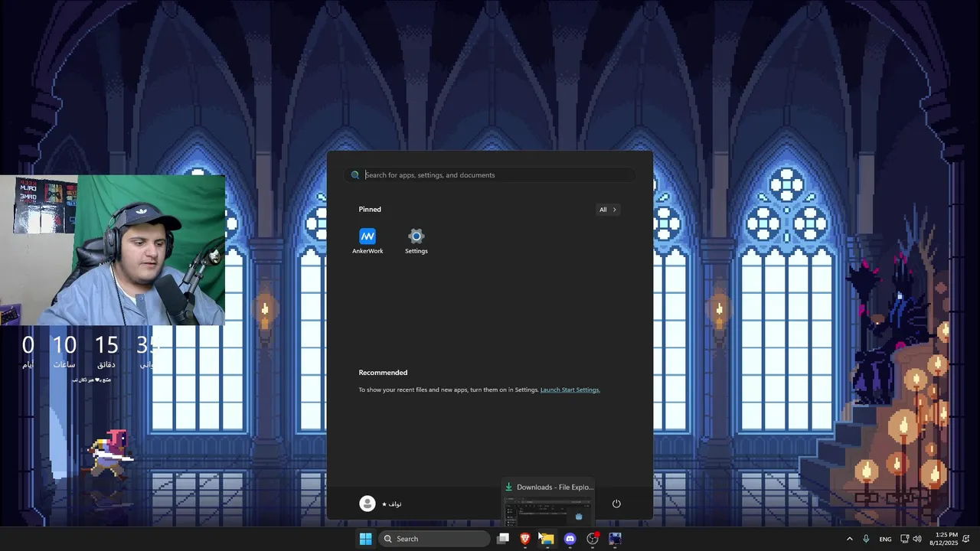Open File Explorer from the taskbar
The height and width of the screenshot is (551, 980).
tap(547, 539)
